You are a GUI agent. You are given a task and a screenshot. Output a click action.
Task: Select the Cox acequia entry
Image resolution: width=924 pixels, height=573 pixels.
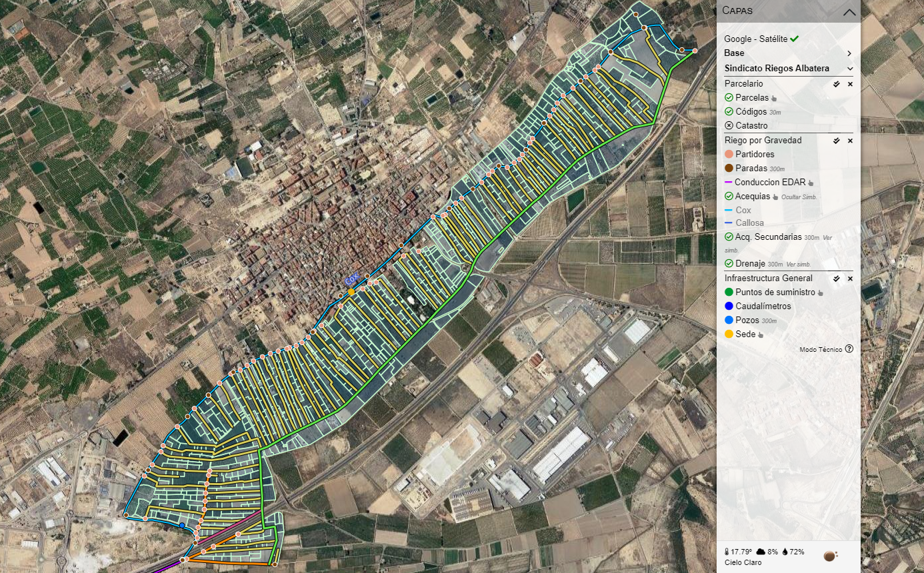pyautogui.click(x=743, y=211)
